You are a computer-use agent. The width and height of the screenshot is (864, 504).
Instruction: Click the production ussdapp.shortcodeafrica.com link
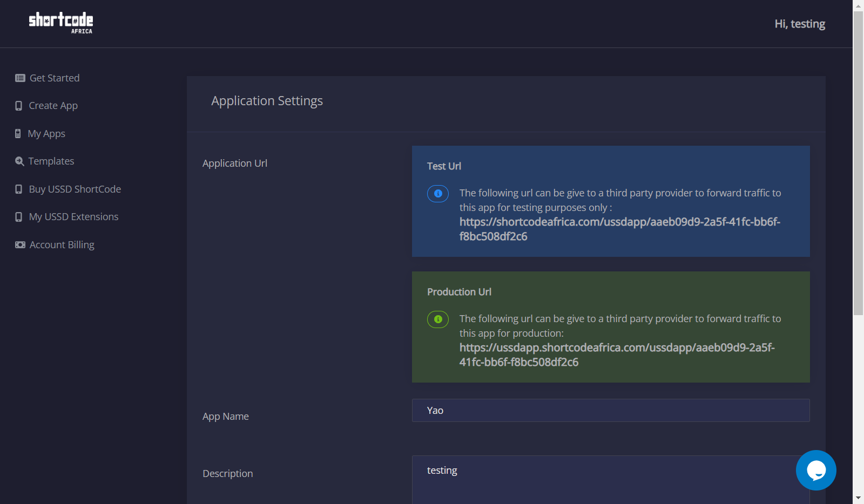coord(617,355)
